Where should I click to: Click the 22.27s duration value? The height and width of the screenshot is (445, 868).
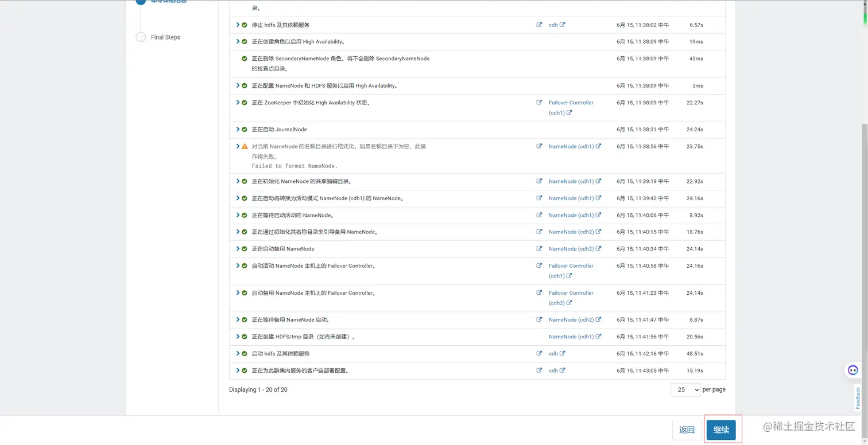point(695,103)
